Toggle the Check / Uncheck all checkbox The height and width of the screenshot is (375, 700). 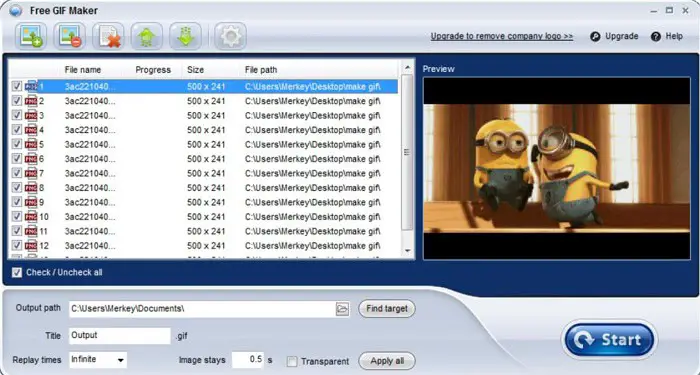pyautogui.click(x=17, y=272)
